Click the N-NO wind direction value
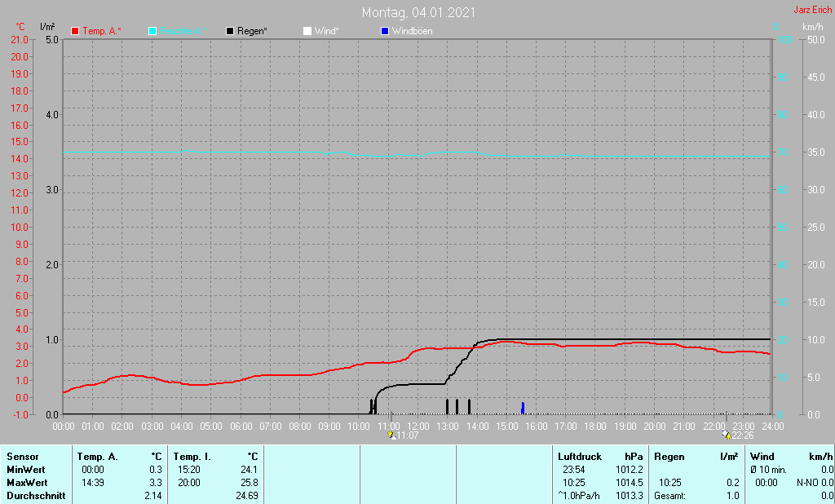The image size is (835, 504). [808, 483]
